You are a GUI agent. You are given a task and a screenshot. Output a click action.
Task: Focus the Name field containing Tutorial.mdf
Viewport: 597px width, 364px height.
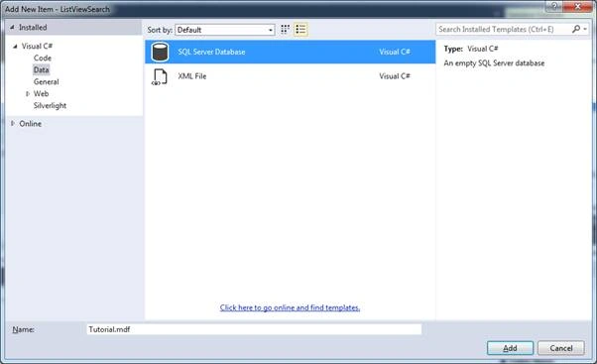(x=254, y=329)
